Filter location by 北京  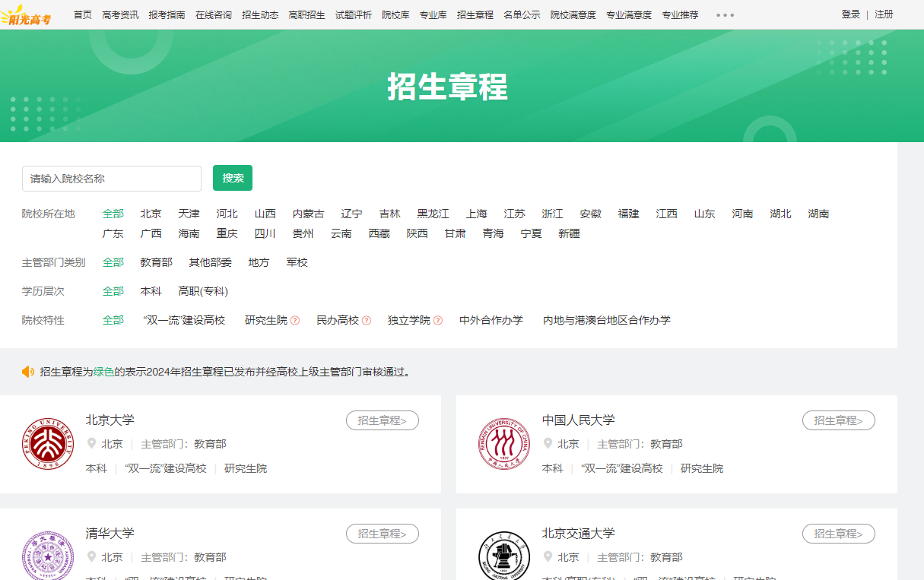click(151, 214)
